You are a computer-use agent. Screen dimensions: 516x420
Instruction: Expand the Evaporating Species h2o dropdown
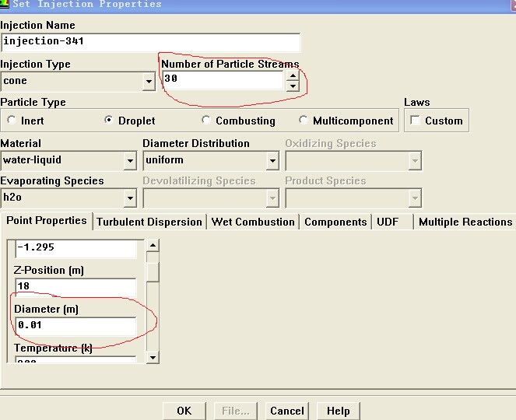(130, 198)
